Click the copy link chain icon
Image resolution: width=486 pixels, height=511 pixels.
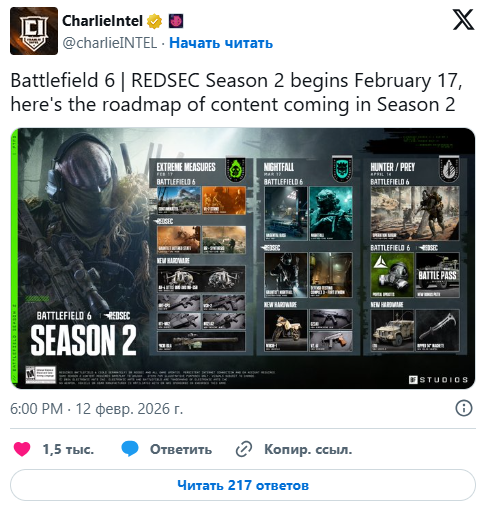244,449
